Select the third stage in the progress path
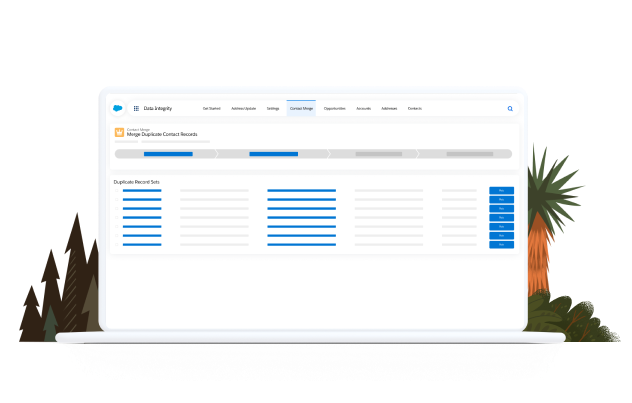Image resolution: width=632 pixels, height=403 pixels. [374, 154]
